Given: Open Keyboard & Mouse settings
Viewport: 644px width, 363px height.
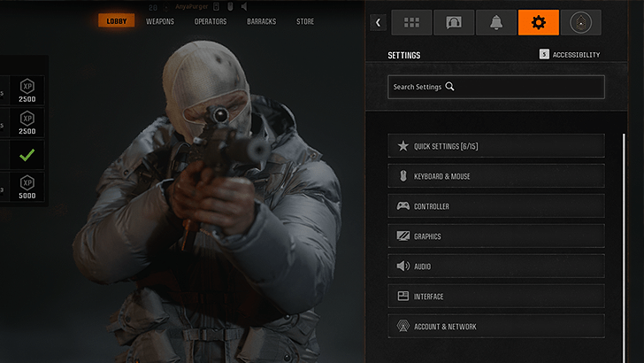Looking at the screenshot, I should point(496,176).
